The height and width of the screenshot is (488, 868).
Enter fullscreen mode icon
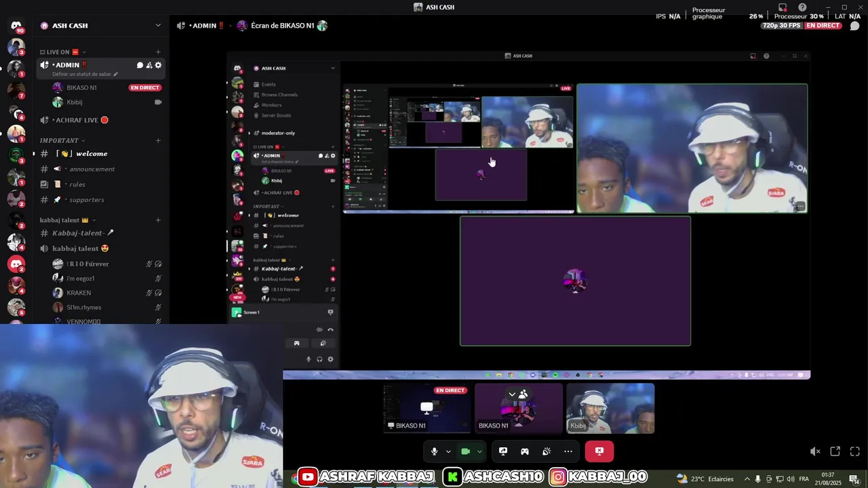click(x=854, y=451)
